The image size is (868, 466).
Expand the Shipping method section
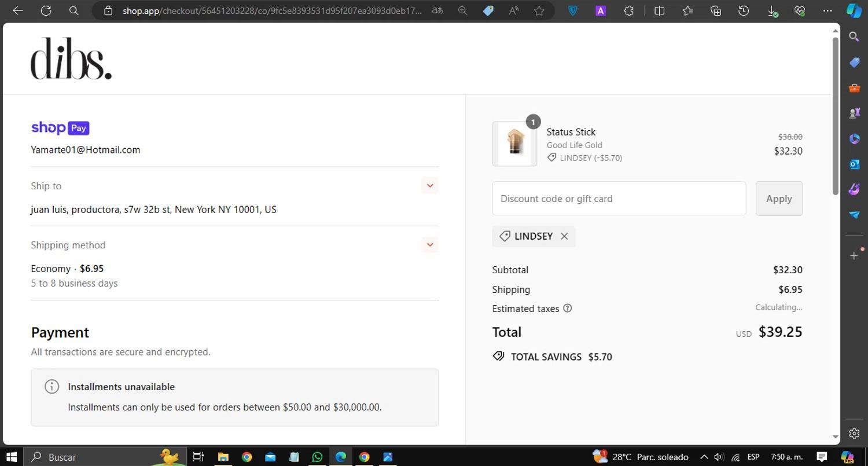(x=429, y=245)
